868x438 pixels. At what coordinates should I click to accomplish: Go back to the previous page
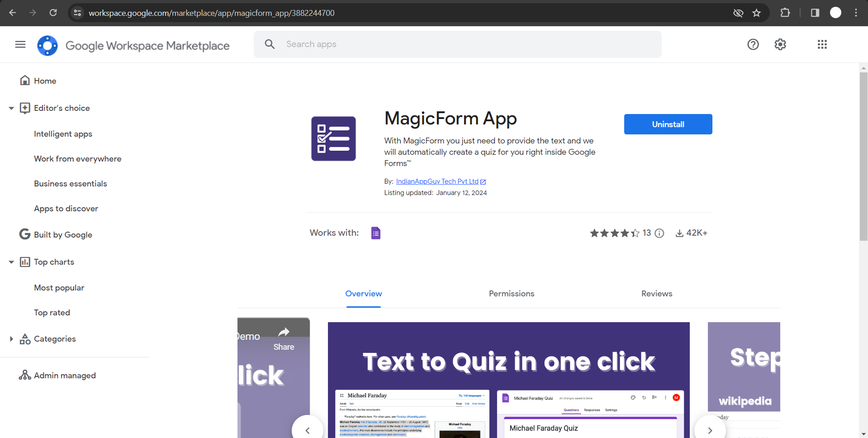13,13
